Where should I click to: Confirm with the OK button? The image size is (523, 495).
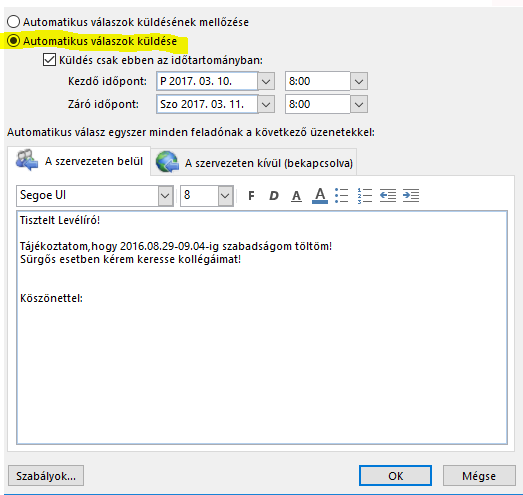[395, 476]
